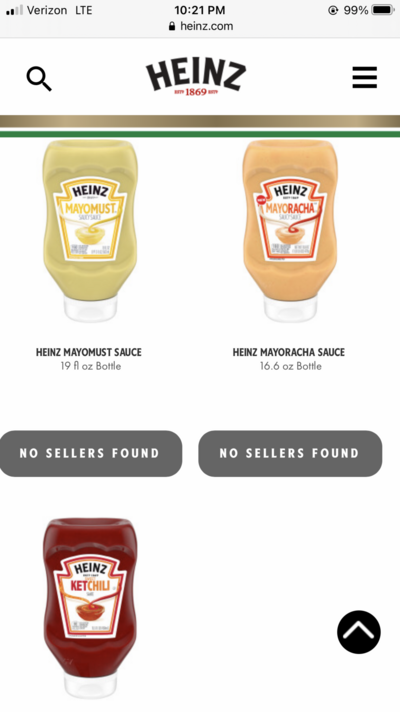
Task: Select the Ketchili bottle image
Action: 90,608
